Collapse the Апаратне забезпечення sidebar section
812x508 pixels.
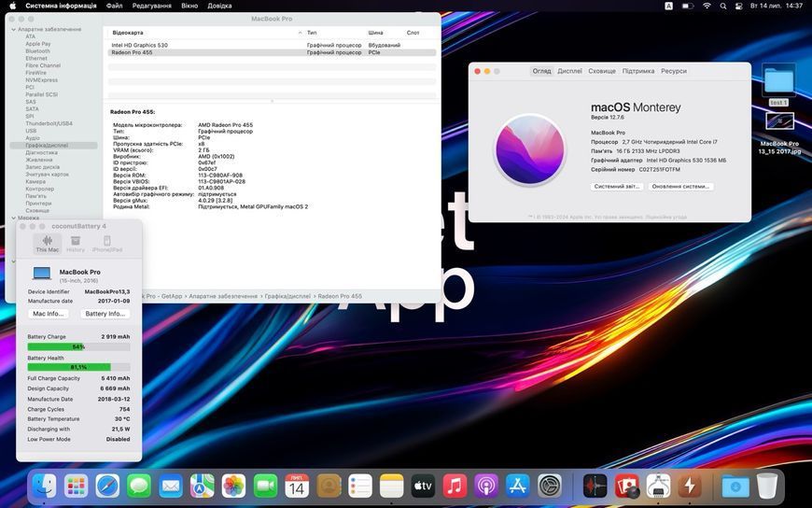[14, 30]
